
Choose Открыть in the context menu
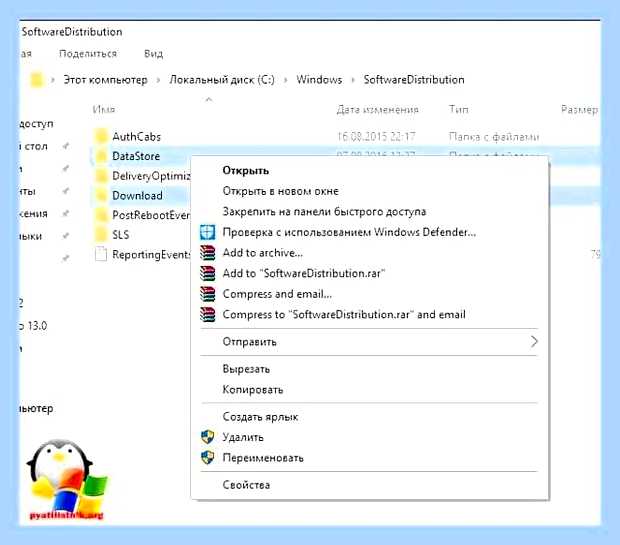[x=246, y=170]
